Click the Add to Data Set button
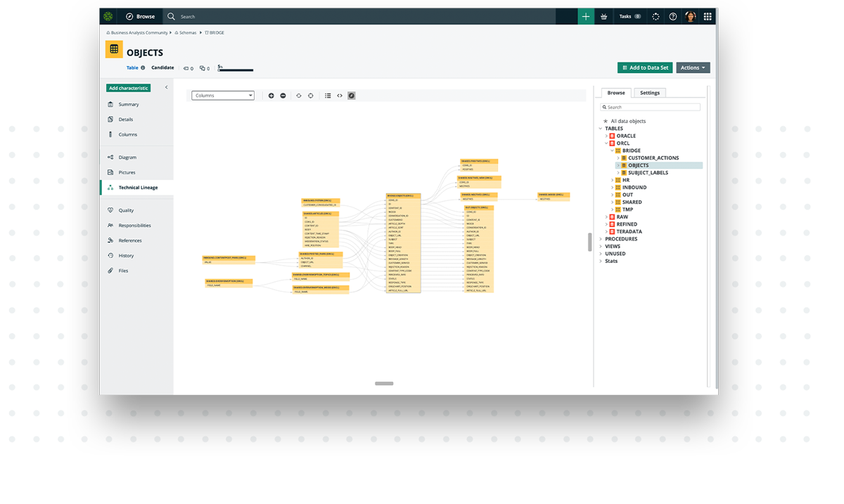 pyautogui.click(x=645, y=67)
